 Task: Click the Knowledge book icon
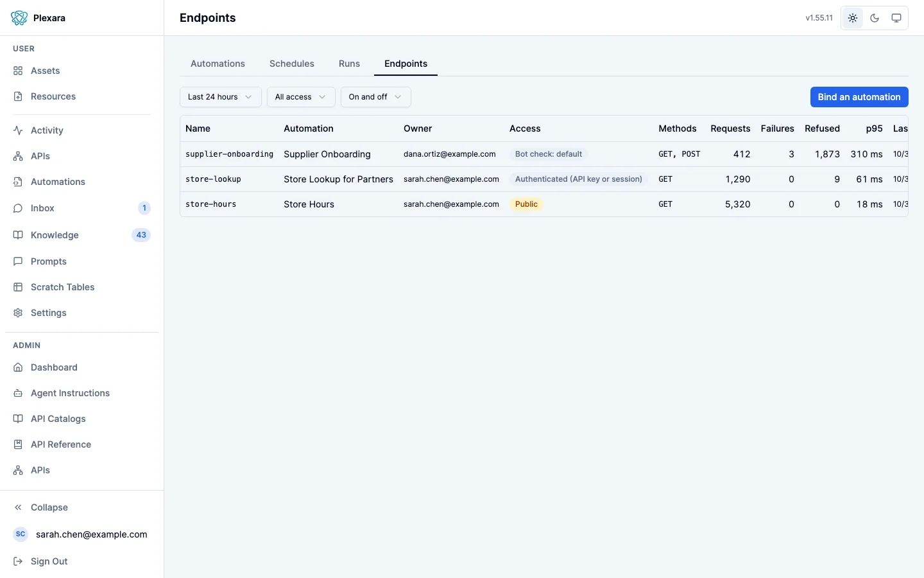tap(18, 235)
